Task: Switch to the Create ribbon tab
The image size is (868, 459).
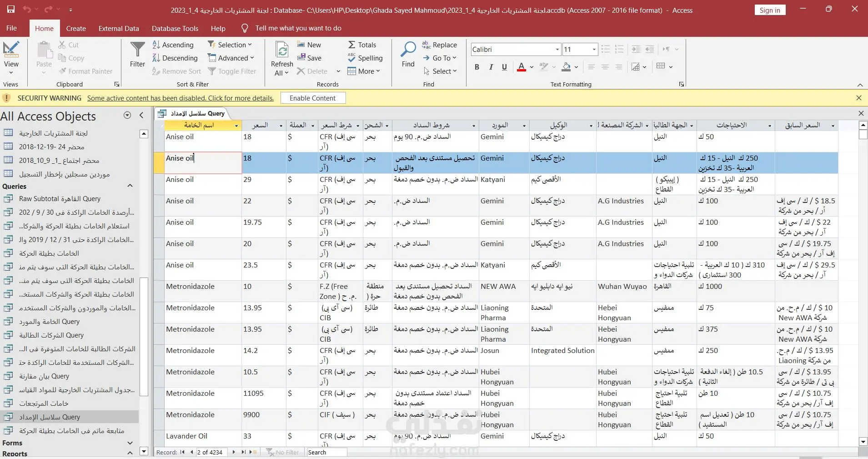Action: [76, 28]
